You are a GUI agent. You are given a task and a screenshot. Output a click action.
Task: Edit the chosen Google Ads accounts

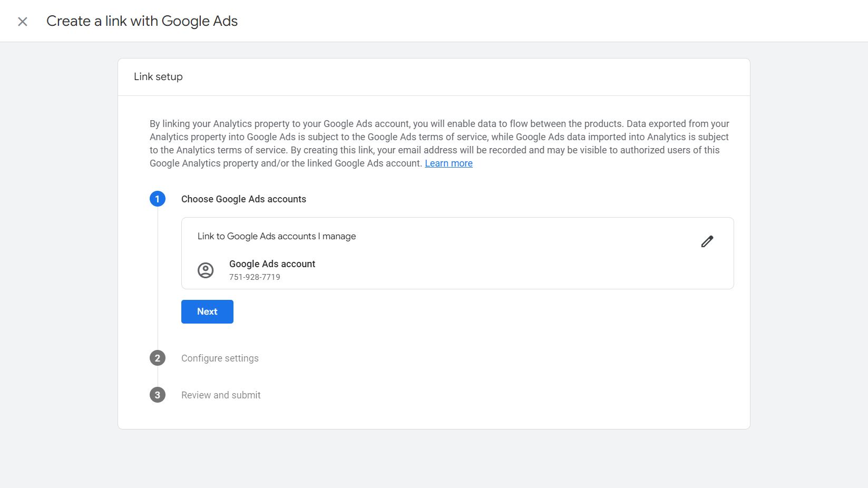click(707, 241)
